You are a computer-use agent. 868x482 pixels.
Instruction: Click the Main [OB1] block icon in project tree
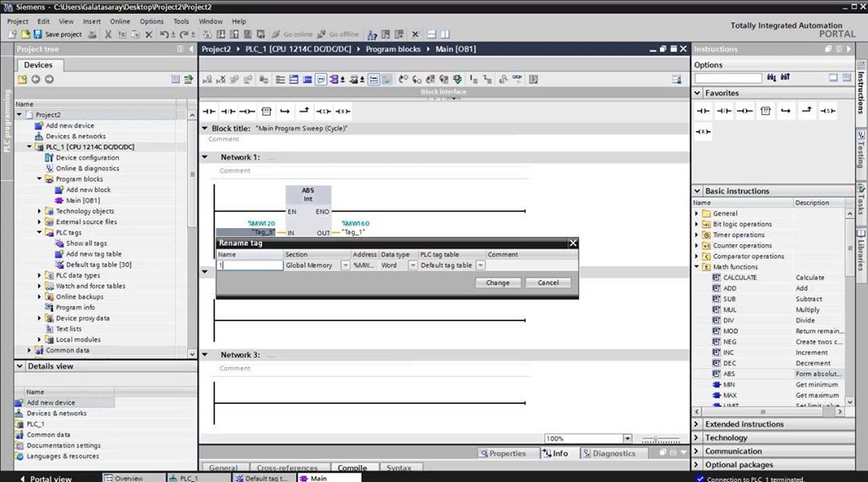(x=59, y=201)
